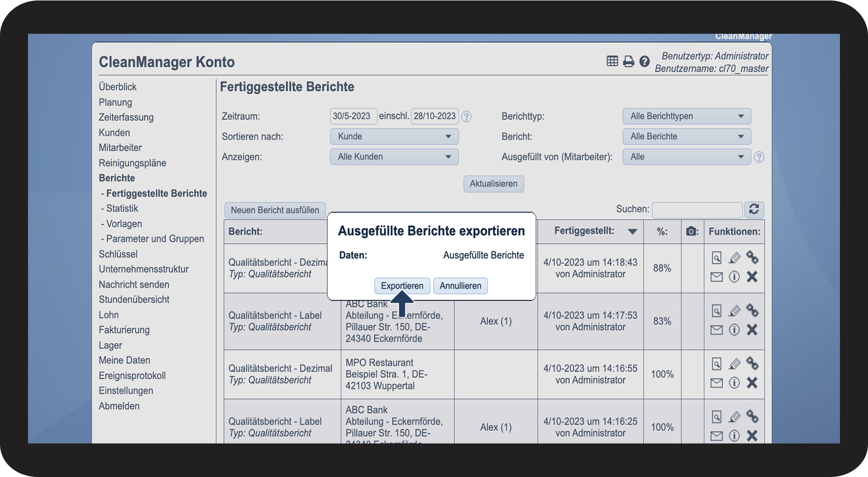The width and height of the screenshot is (868, 477).
Task: Email the report completed at 14:17:53
Action: click(717, 330)
